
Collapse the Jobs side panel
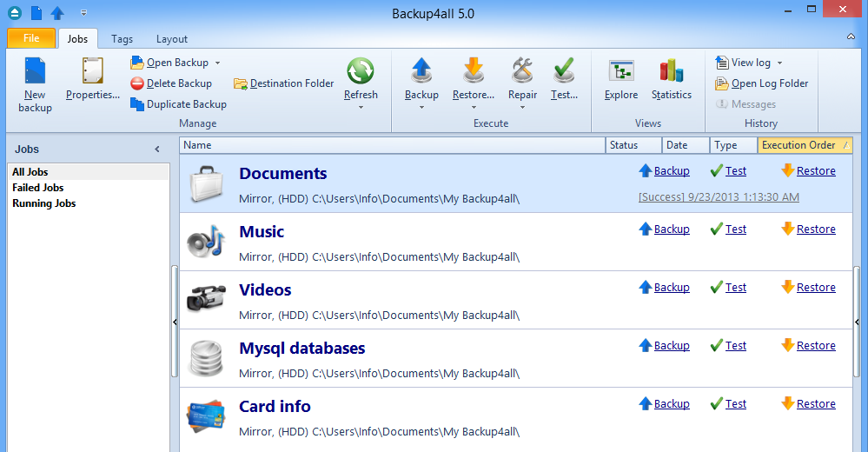(157, 150)
